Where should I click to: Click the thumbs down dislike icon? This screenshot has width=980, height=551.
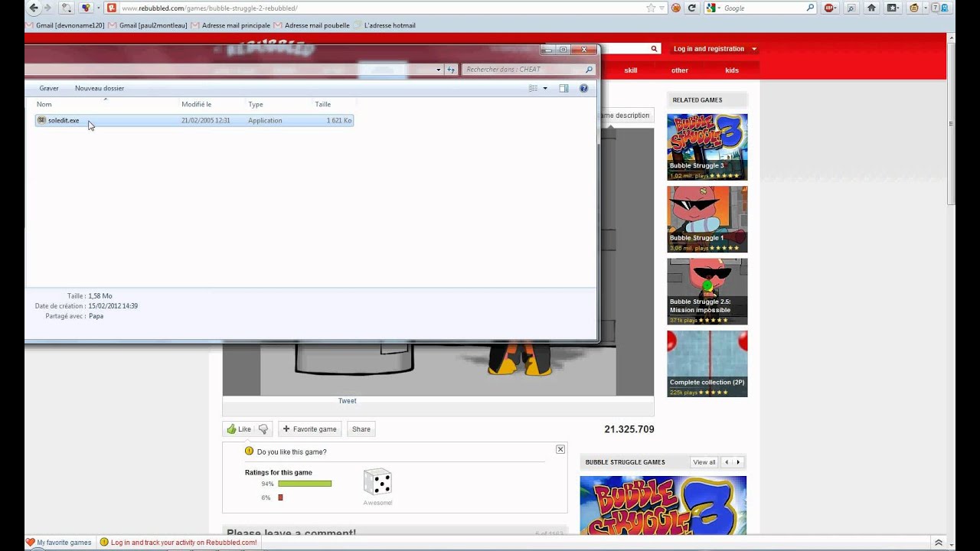point(263,429)
